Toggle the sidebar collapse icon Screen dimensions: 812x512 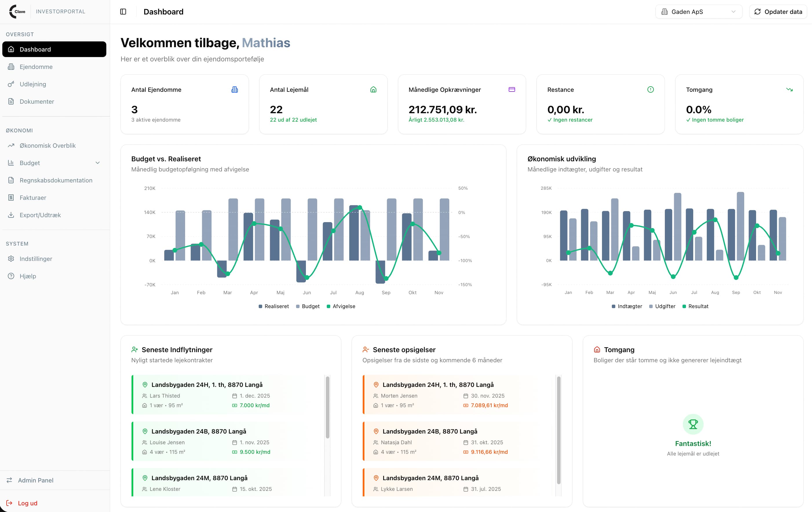[123, 12]
